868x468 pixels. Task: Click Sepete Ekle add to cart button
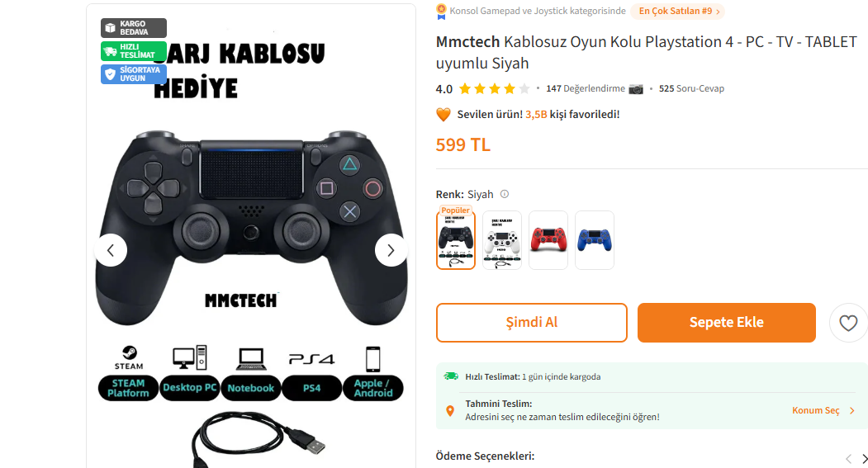726,323
